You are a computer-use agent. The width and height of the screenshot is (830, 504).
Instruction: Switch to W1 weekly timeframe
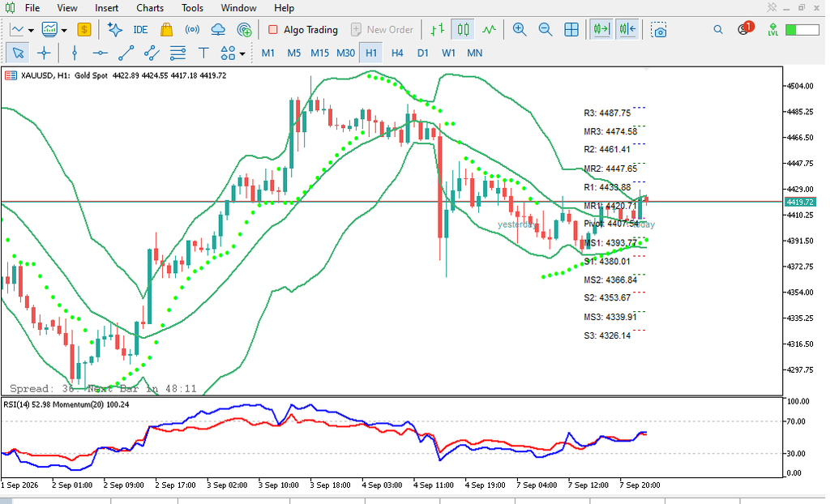pos(448,53)
